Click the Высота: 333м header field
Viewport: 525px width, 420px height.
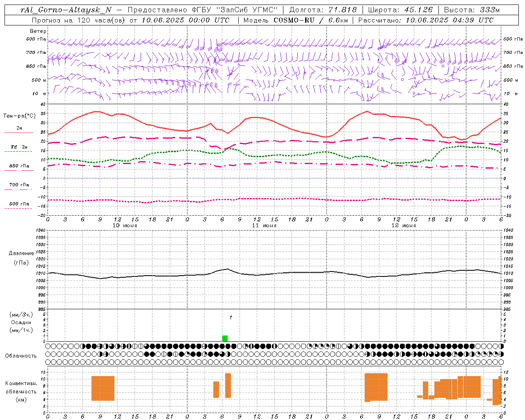point(472,10)
